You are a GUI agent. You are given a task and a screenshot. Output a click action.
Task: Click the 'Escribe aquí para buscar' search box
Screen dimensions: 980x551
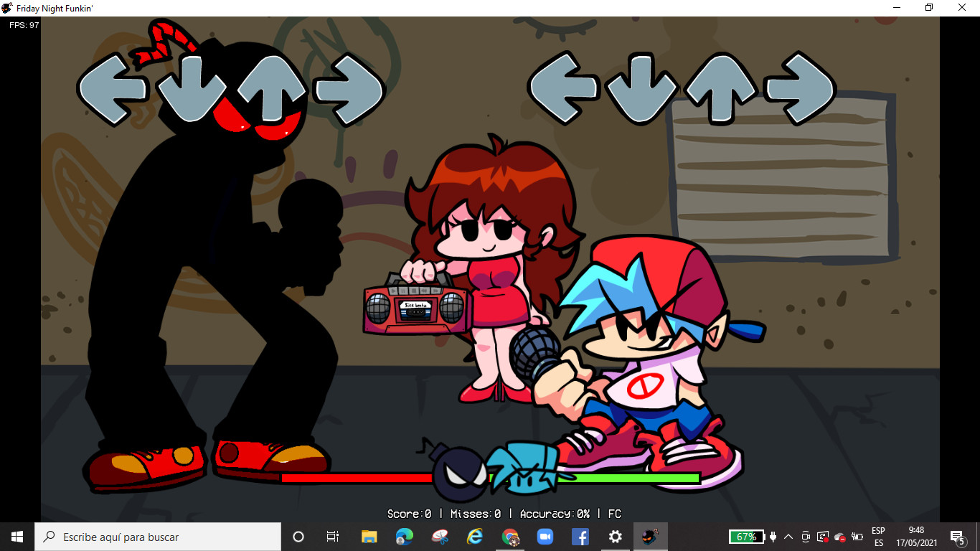[x=158, y=537]
